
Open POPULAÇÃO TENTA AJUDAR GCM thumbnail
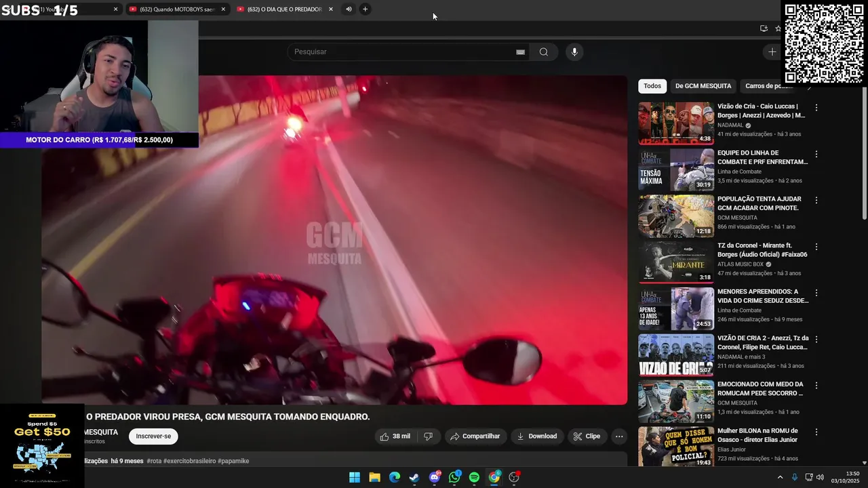(x=676, y=216)
